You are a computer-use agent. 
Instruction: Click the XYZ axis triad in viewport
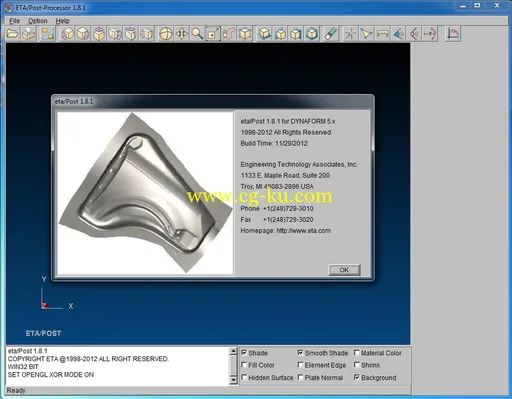point(57,294)
